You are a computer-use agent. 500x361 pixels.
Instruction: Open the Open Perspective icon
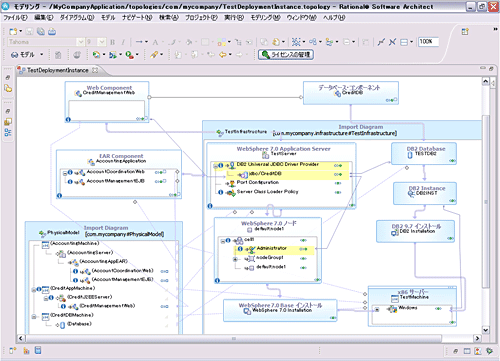pyautogui.click(x=465, y=32)
